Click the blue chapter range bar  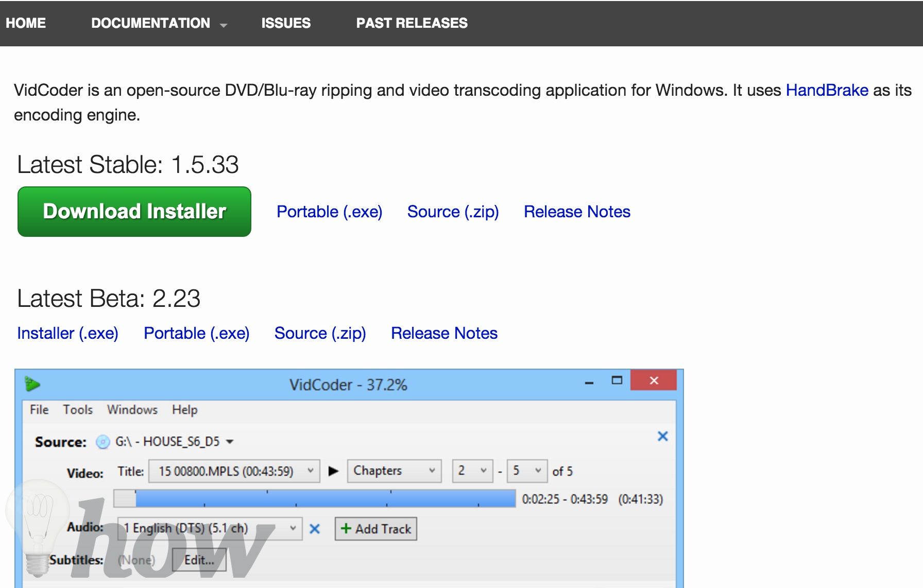[326, 498]
